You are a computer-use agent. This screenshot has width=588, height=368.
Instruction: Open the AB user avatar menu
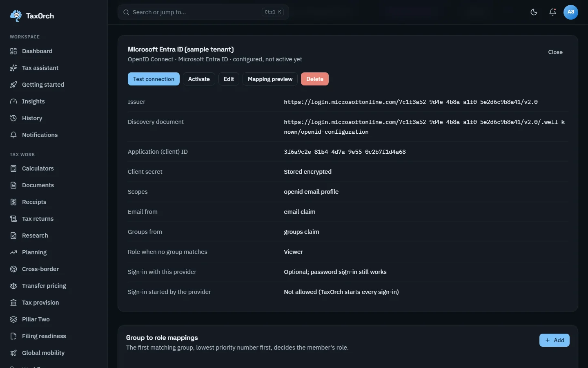(x=571, y=12)
